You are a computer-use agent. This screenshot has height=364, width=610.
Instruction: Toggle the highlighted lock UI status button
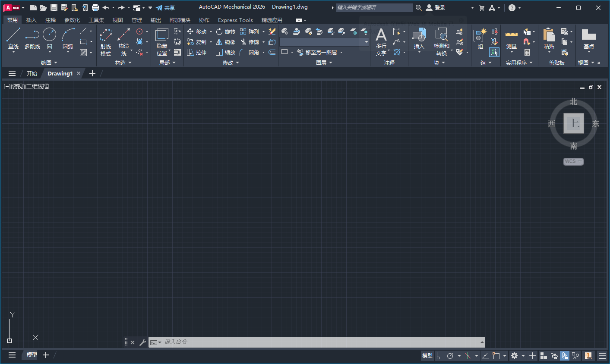tap(564, 356)
